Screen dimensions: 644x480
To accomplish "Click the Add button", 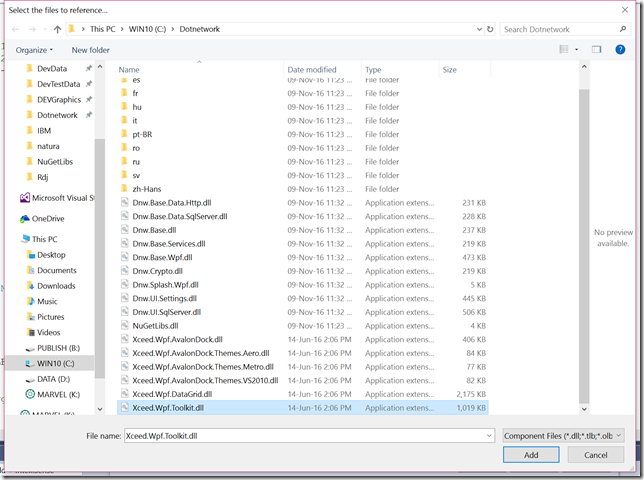I will [531, 455].
